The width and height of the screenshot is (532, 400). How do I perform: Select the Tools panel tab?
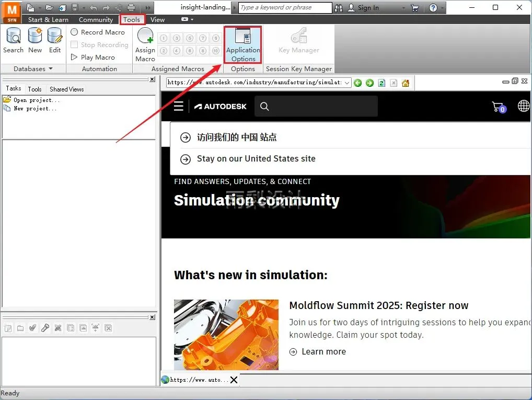coord(34,89)
